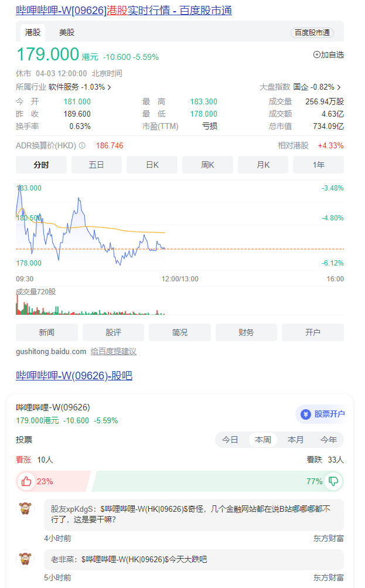Click the green 77% bearish vote bar

218,481
